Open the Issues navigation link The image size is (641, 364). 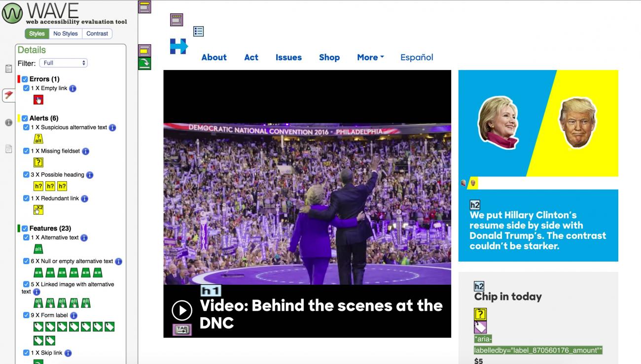288,57
